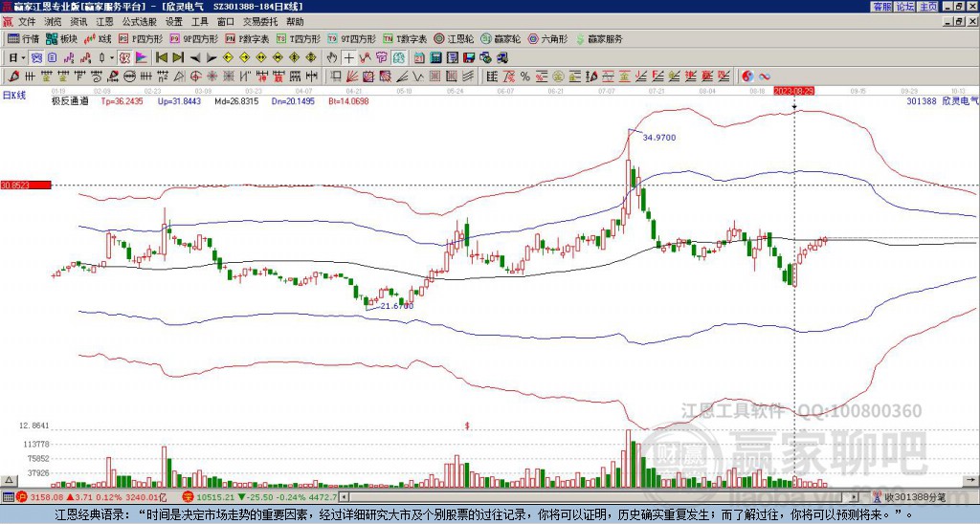Viewport: 980px width, 524px height.
Task: Open 赢家服务 from the toolbar
Action: [x=599, y=39]
